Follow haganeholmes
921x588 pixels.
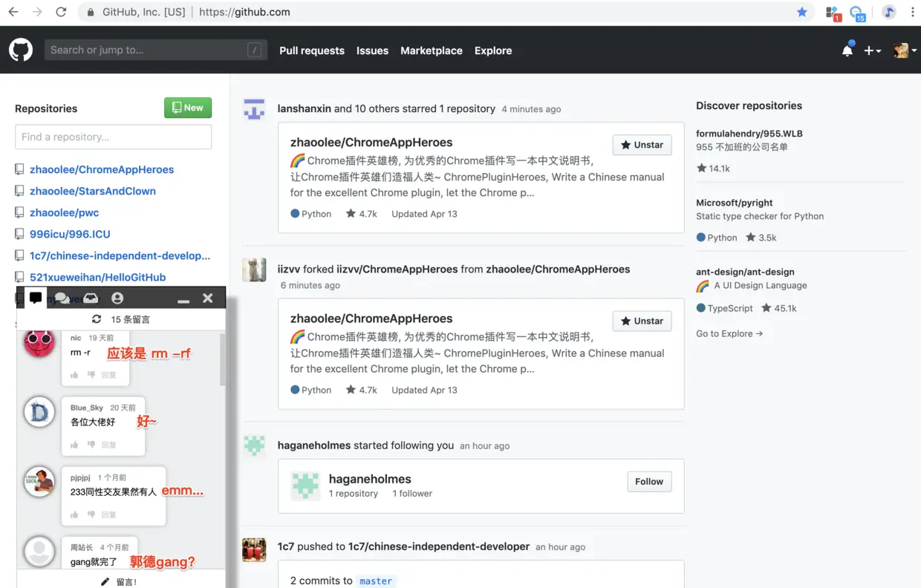[x=649, y=481]
